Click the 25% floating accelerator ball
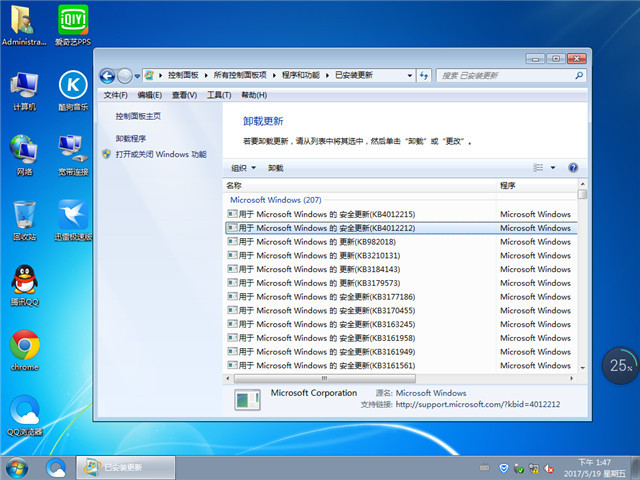 pos(620,366)
